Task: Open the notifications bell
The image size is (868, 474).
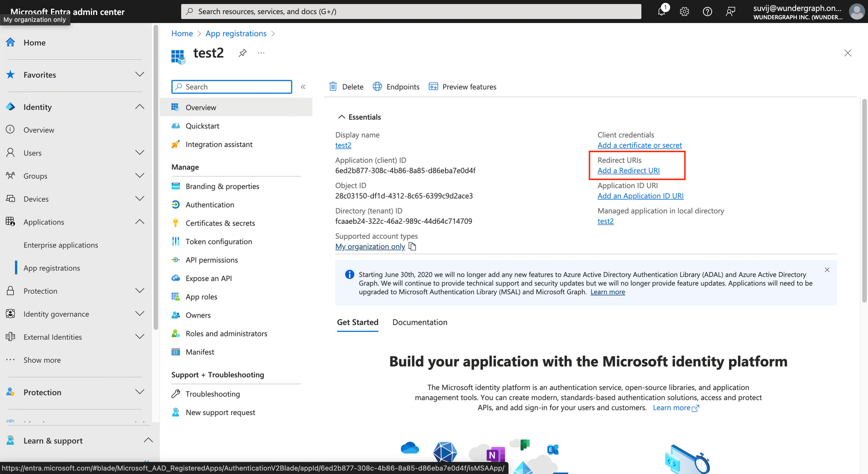Action: 662,11
